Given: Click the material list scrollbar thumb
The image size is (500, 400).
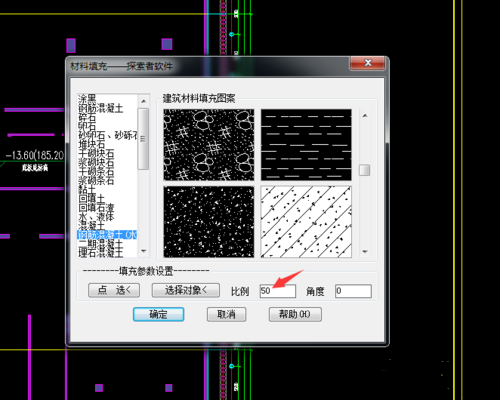Looking at the screenshot, I should point(143,139).
